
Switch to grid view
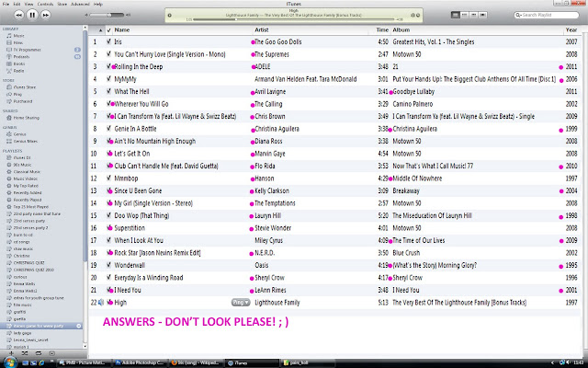(x=474, y=15)
